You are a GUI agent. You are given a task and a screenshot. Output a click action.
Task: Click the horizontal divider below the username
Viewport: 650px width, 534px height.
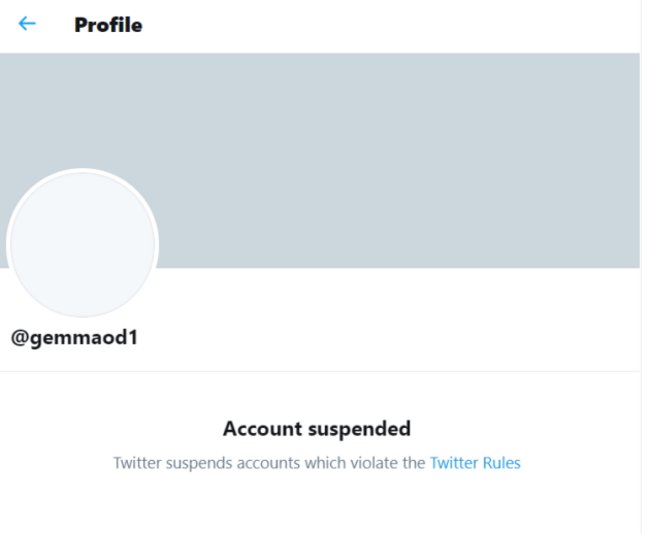click(x=320, y=371)
